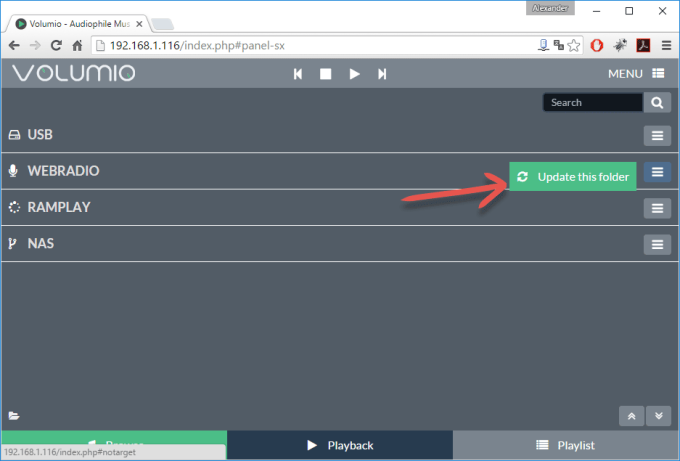Open the NAS folder
Image resolution: width=680 pixels, height=461 pixels.
click(41, 243)
